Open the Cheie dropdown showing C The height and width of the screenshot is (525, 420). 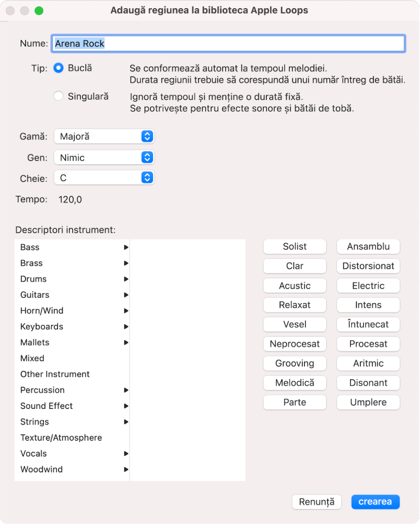104,178
